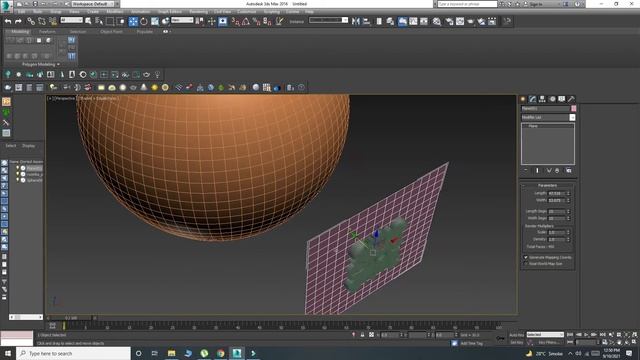Open the reference coordinate system View dropdown
Screen dimensions: 640x360
click(x=182, y=20)
